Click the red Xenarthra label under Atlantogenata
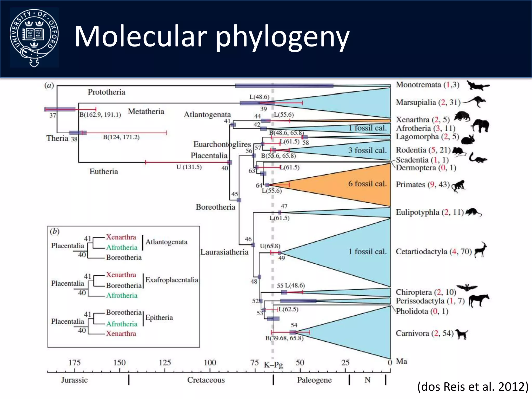This screenshot has width=532, height=399. 121,237
